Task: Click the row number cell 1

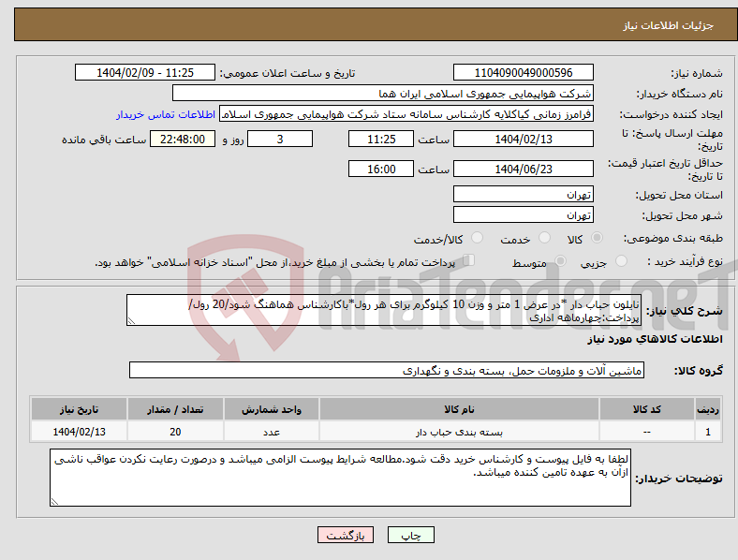Action: click(708, 432)
